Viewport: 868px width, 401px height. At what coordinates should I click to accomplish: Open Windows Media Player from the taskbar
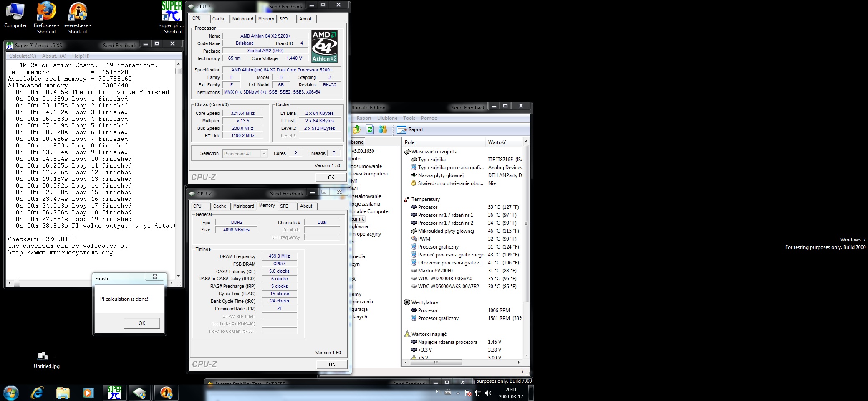tap(88, 393)
